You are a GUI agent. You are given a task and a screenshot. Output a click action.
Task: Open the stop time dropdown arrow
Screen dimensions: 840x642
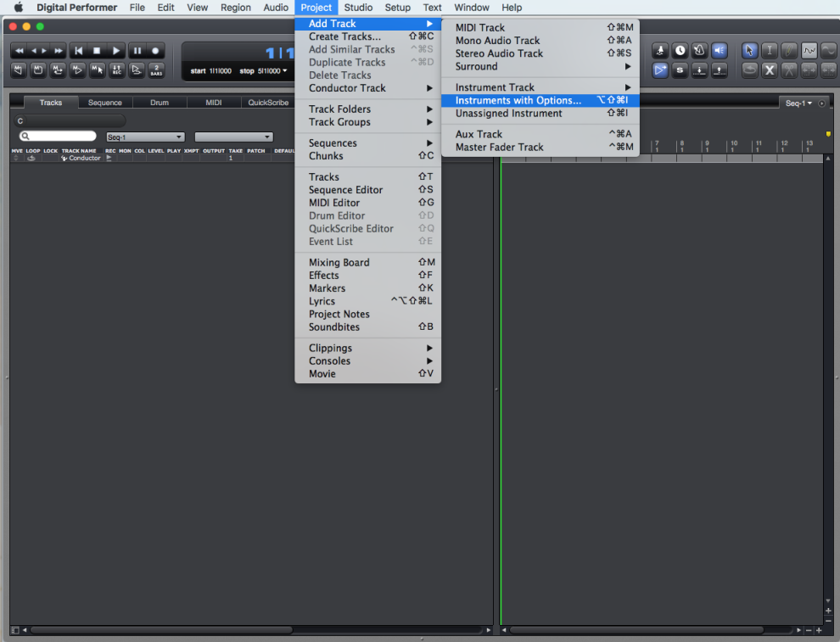pos(284,70)
